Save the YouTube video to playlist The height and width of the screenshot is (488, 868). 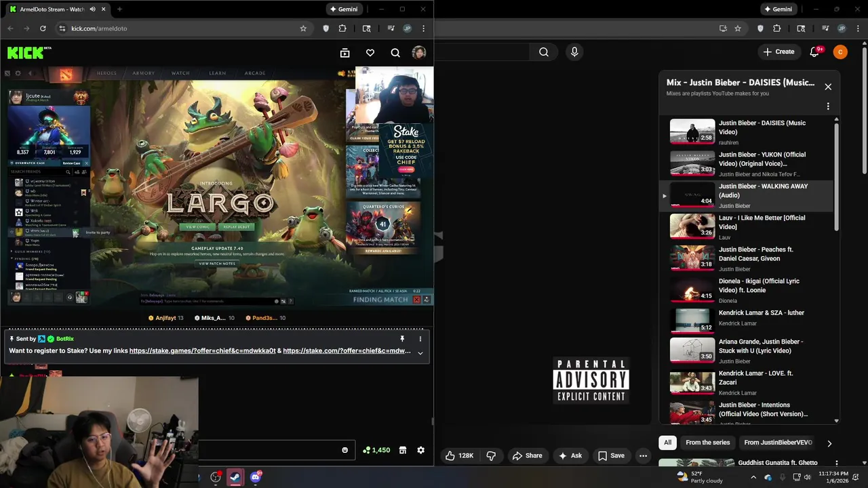pos(611,455)
